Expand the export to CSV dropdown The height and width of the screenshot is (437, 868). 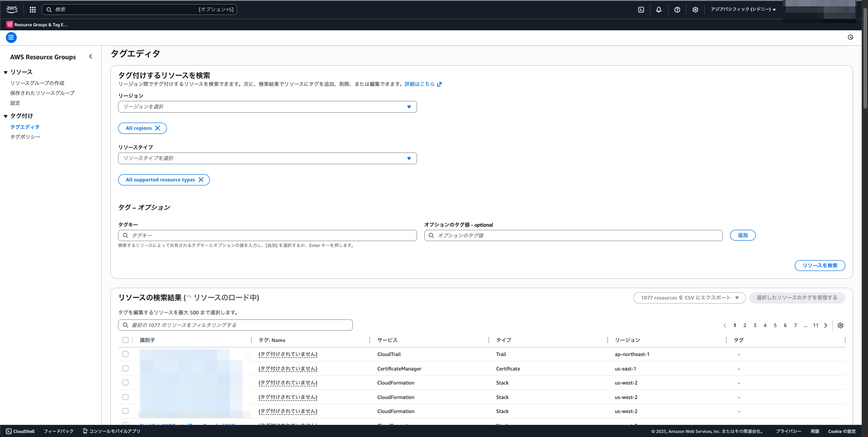point(737,298)
